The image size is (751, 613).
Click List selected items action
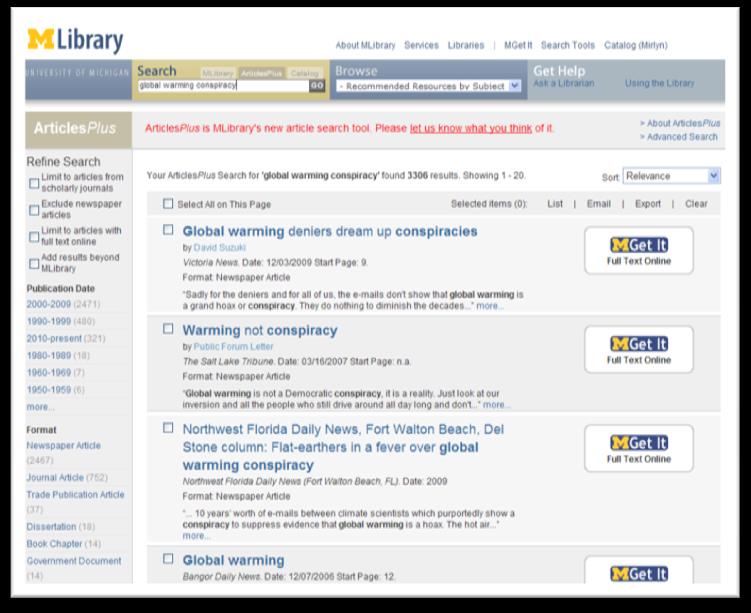(555, 204)
